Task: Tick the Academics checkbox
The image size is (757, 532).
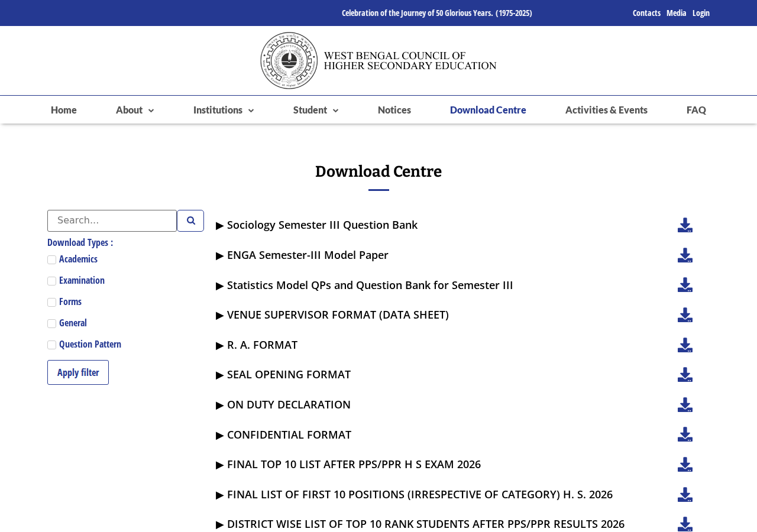Action: click(51, 259)
